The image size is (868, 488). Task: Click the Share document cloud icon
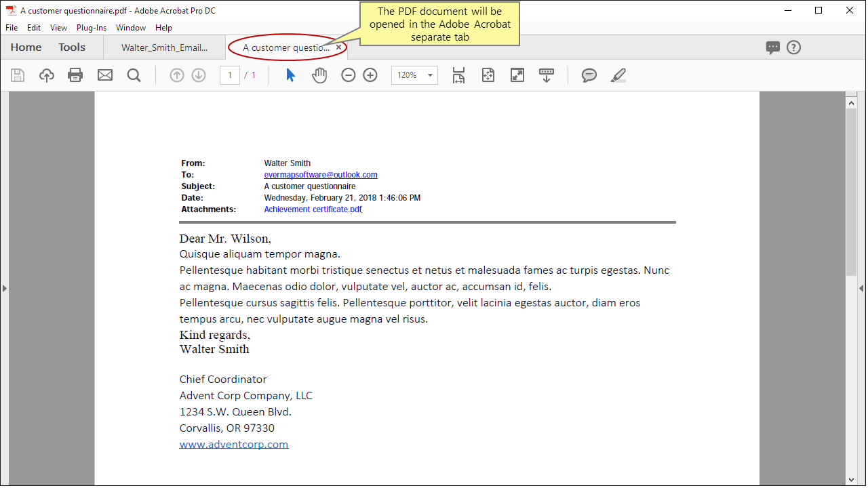tap(46, 75)
